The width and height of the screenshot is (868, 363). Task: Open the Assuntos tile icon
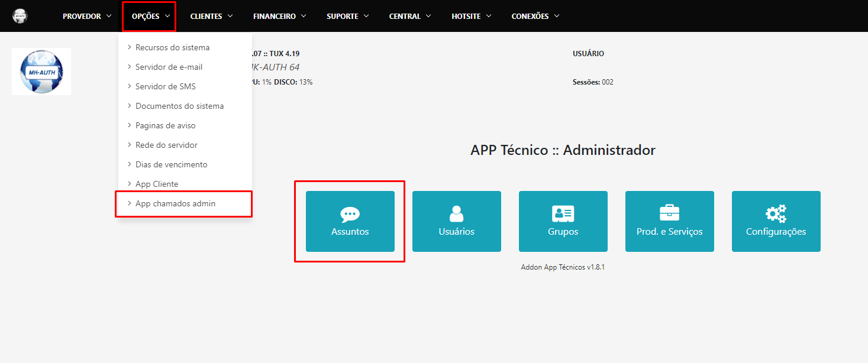350,221
